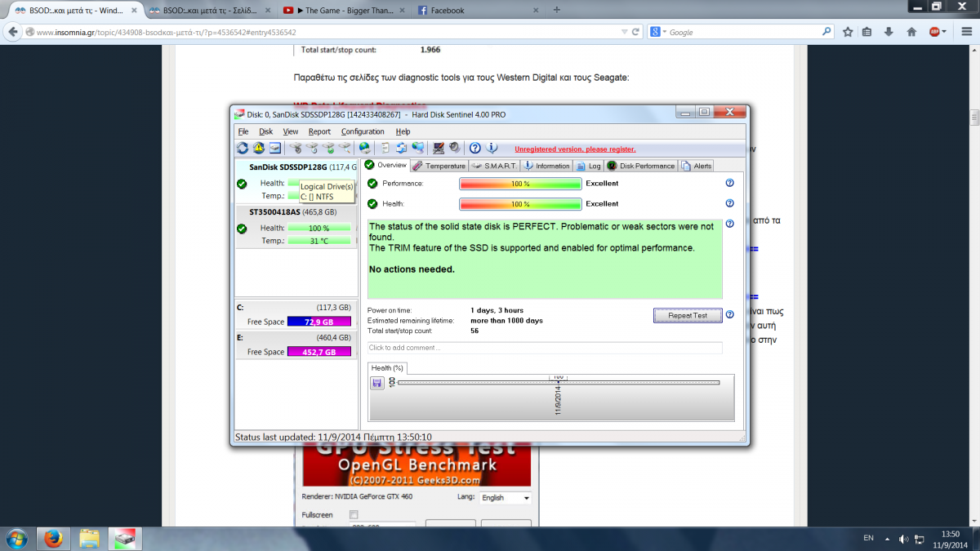This screenshot has width=980, height=551.
Task: Click the blue panel icon next to warning icon
Action: coord(275,148)
